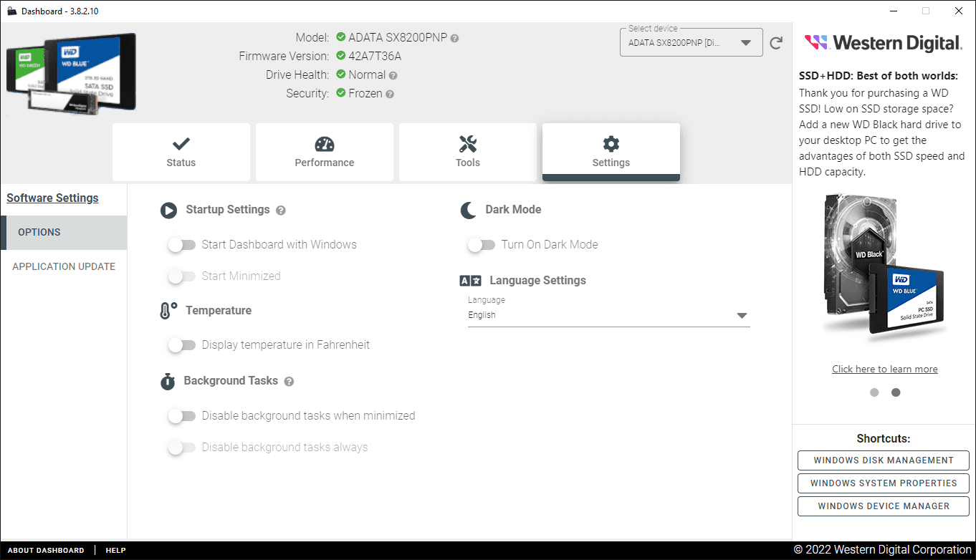Enable Display temperature in Fahrenheit

(181, 345)
